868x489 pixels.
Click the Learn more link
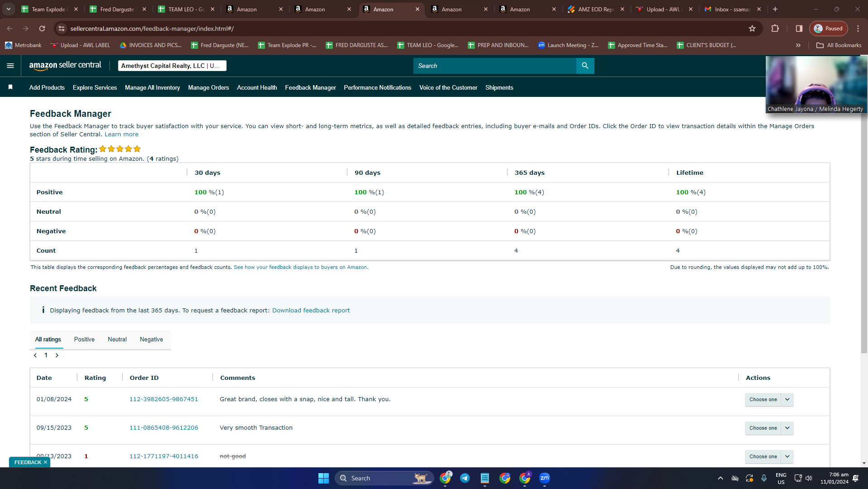122,134
